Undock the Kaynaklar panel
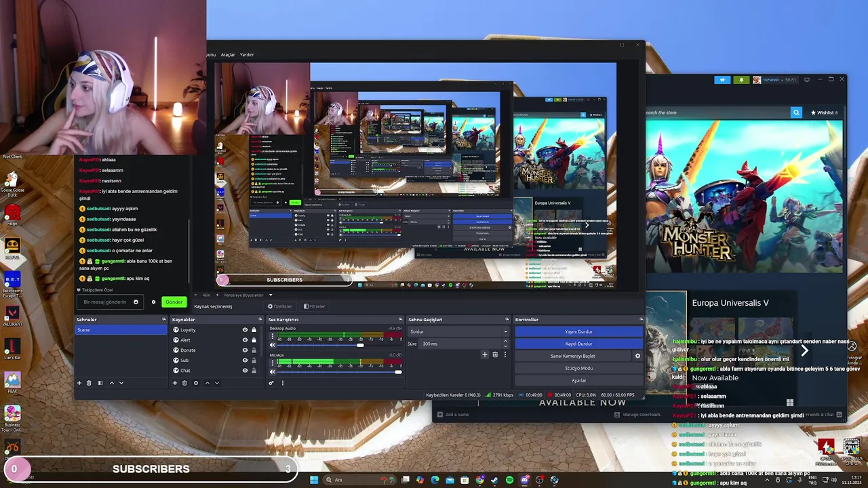 pyautogui.click(x=260, y=319)
